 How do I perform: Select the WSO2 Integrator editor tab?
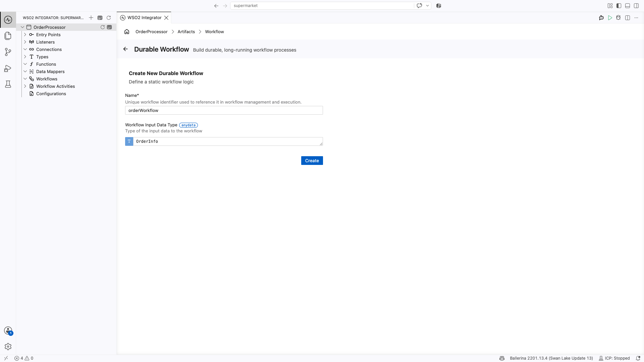click(144, 18)
